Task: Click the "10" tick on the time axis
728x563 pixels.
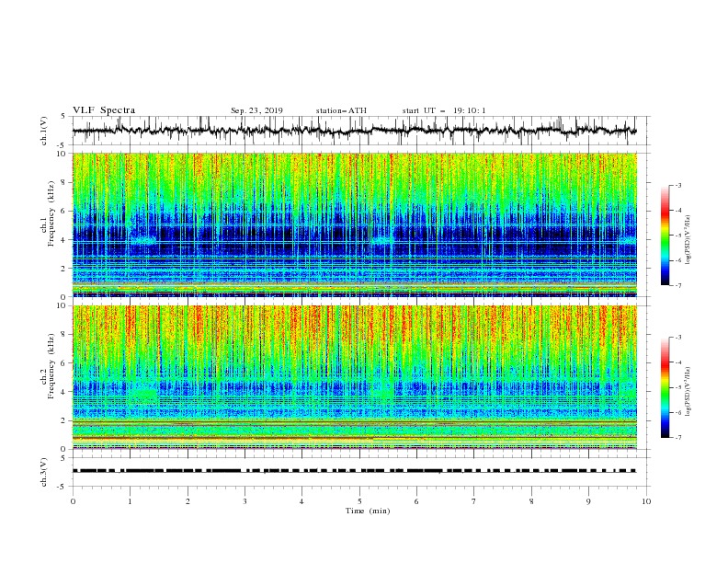Action: coord(646,501)
